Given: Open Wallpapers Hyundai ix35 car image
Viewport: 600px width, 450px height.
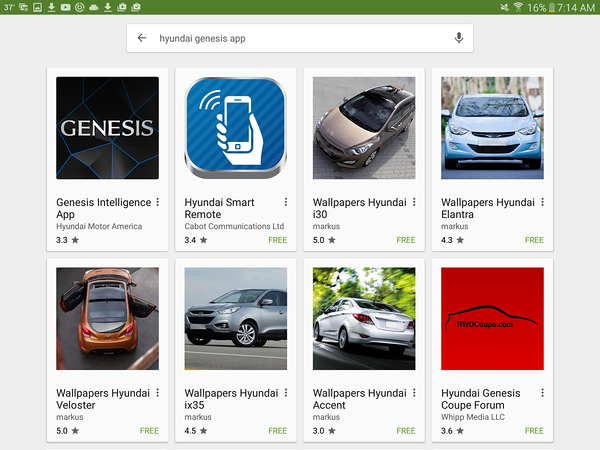Looking at the screenshot, I should [x=236, y=318].
